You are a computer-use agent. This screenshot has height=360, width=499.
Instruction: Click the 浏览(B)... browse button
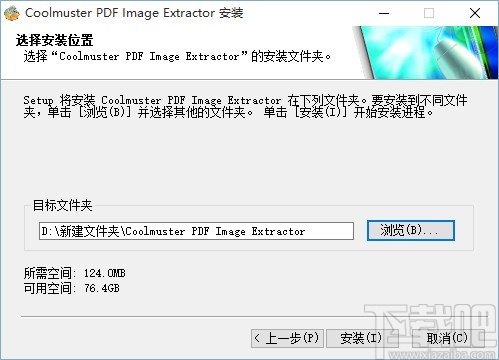410,230
